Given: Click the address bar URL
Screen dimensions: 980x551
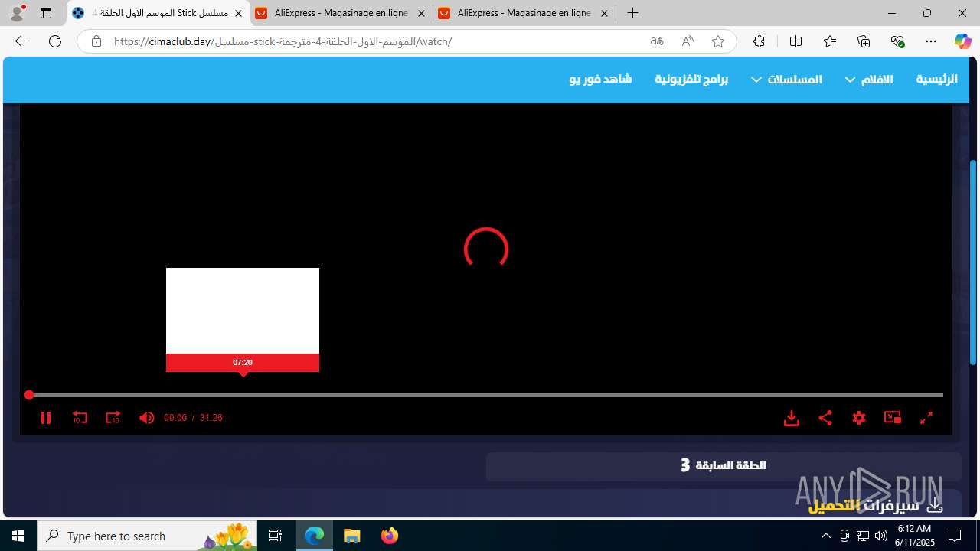Looking at the screenshot, I should [x=283, y=41].
